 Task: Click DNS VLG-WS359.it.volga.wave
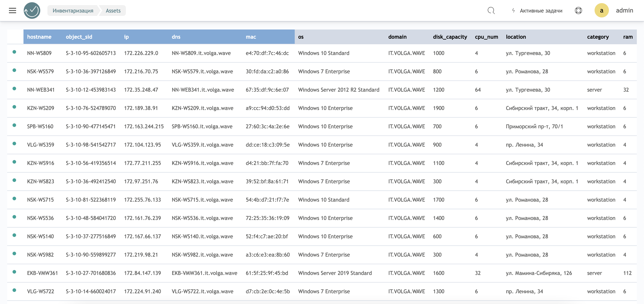pos(203,145)
